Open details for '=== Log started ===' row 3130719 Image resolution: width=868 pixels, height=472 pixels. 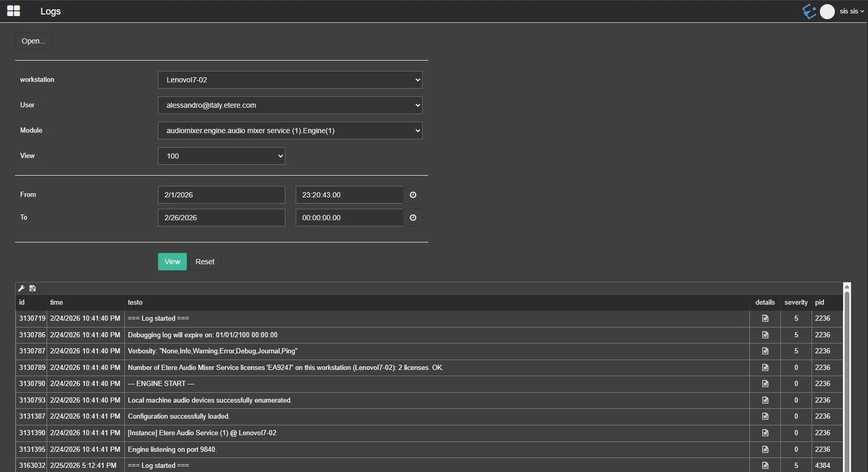click(x=765, y=319)
